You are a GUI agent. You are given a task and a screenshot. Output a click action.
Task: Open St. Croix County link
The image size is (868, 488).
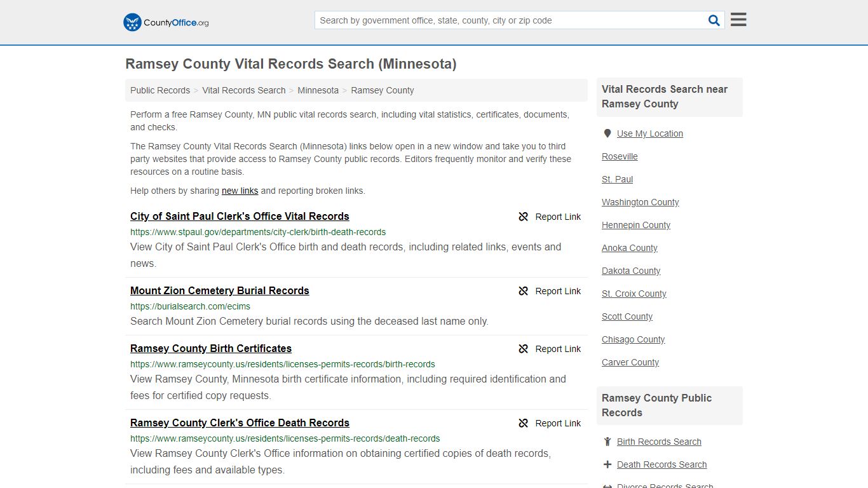(x=634, y=294)
